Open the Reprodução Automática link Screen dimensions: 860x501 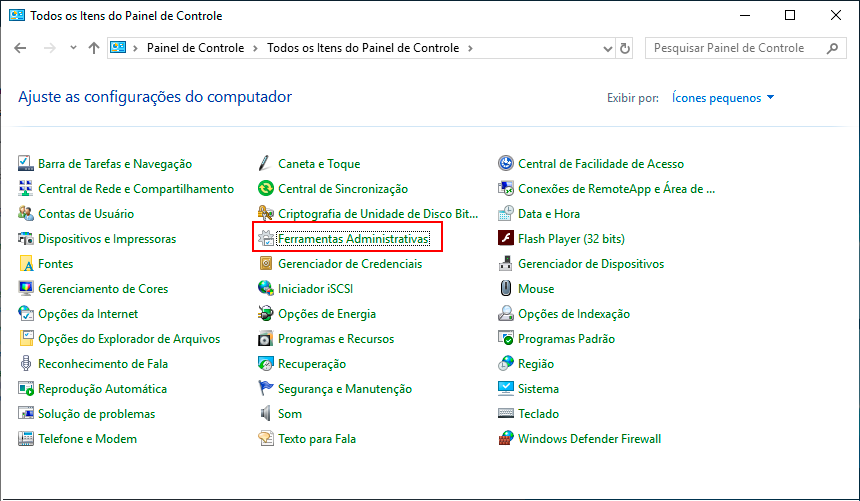[103, 389]
